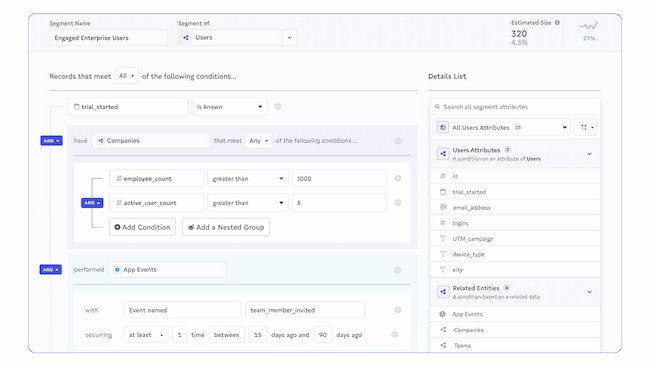The height and width of the screenshot is (366, 650).
Task: Remove the employee_count condition row
Action: (x=398, y=178)
